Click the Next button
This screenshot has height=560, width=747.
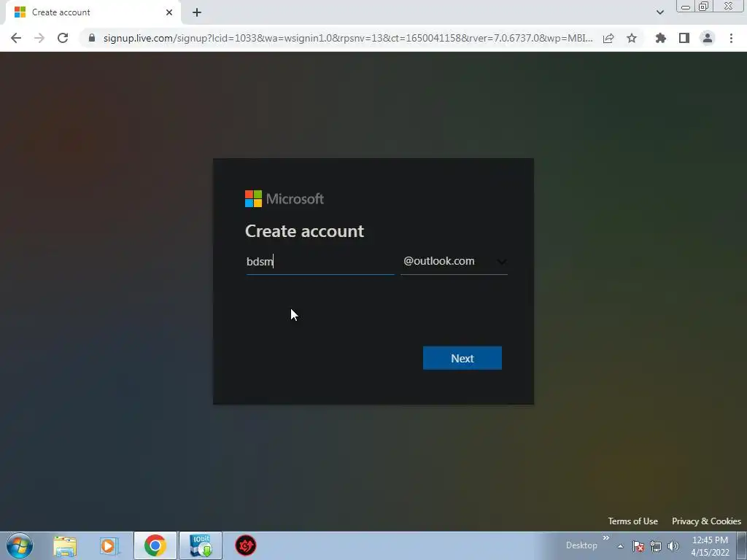point(462,358)
